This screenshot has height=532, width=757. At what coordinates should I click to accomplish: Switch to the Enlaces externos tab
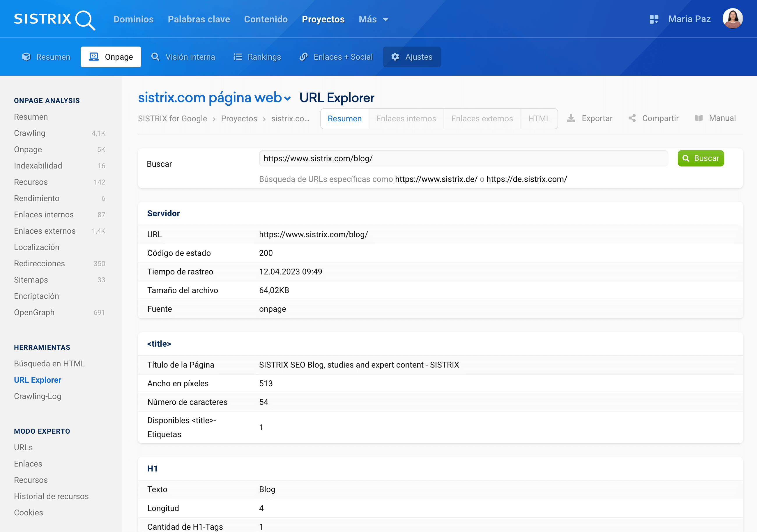[x=482, y=119]
